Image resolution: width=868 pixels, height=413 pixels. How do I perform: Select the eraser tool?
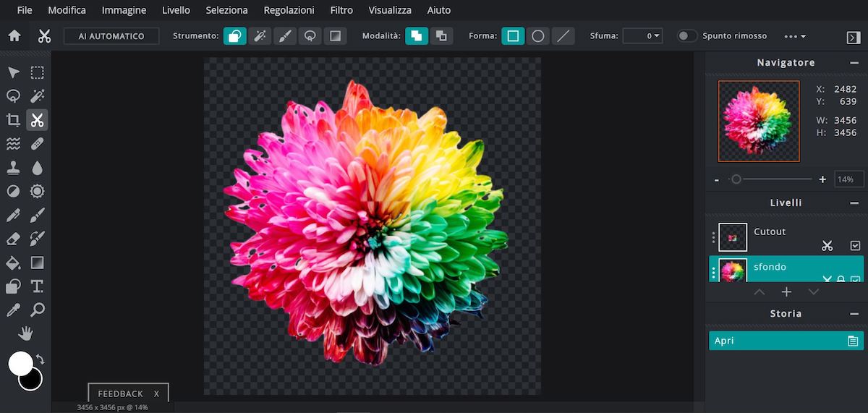point(13,239)
